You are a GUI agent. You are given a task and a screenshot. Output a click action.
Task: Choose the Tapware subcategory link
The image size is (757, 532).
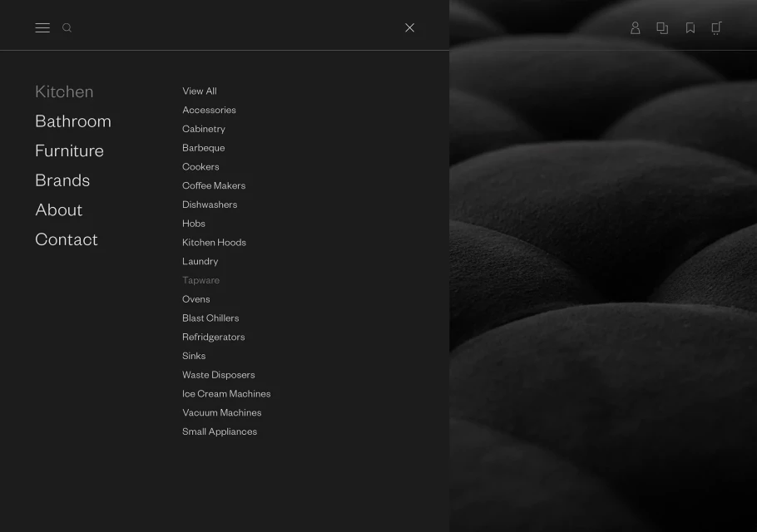[x=201, y=280]
